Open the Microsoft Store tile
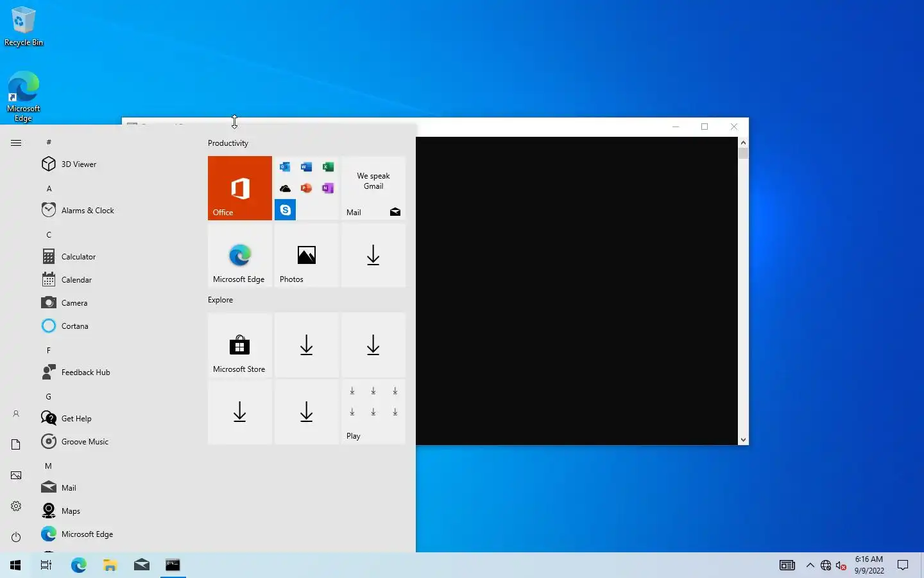 point(240,345)
